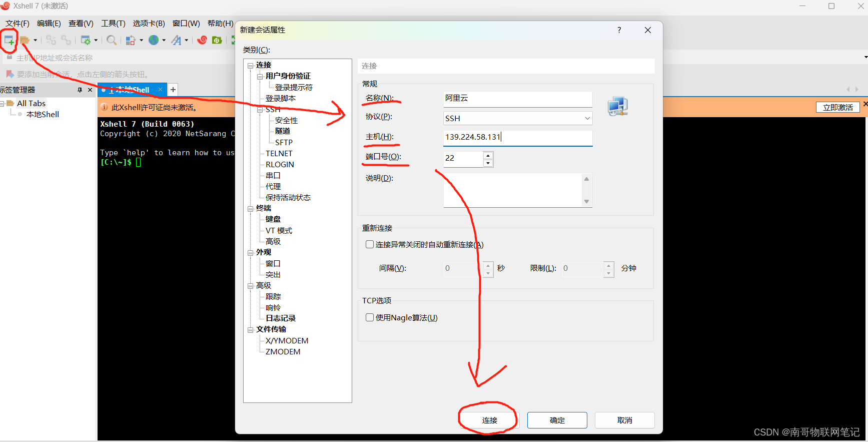Open the 编辑(E) menu
This screenshot has height=442, width=868.
point(49,24)
